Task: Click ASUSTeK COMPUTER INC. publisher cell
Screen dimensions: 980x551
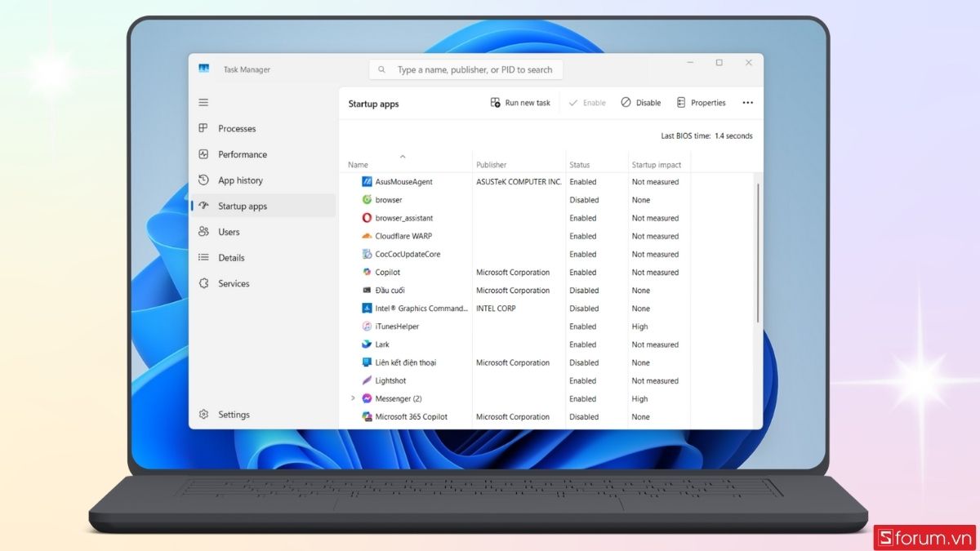Action: [x=519, y=182]
